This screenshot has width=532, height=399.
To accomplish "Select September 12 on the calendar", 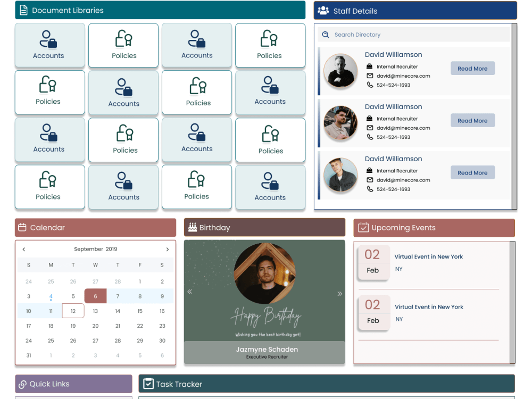I will coord(73,311).
